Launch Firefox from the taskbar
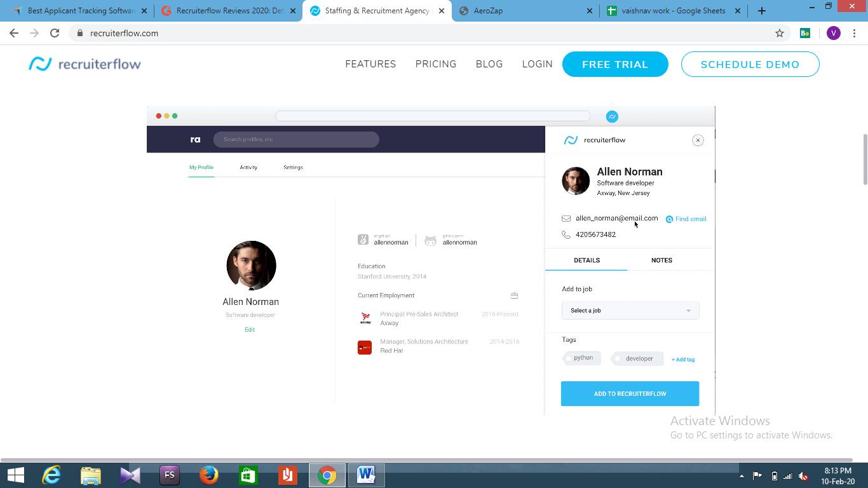This screenshot has width=868, height=488. [209, 475]
